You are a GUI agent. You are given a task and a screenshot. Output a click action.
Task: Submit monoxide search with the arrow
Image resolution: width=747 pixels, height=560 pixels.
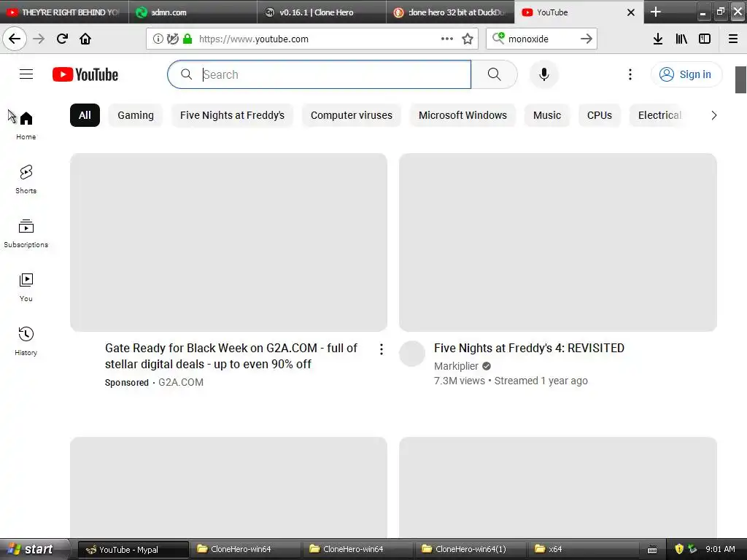pos(587,39)
